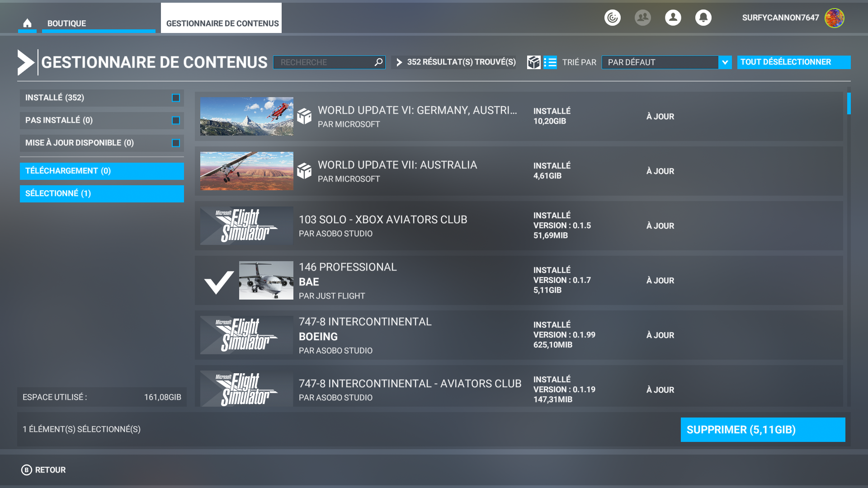Image resolution: width=868 pixels, height=488 pixels.
Task: Toggle Mise à jour disponible checkbox
Action: pyautogui.click(x=176, y=143)
